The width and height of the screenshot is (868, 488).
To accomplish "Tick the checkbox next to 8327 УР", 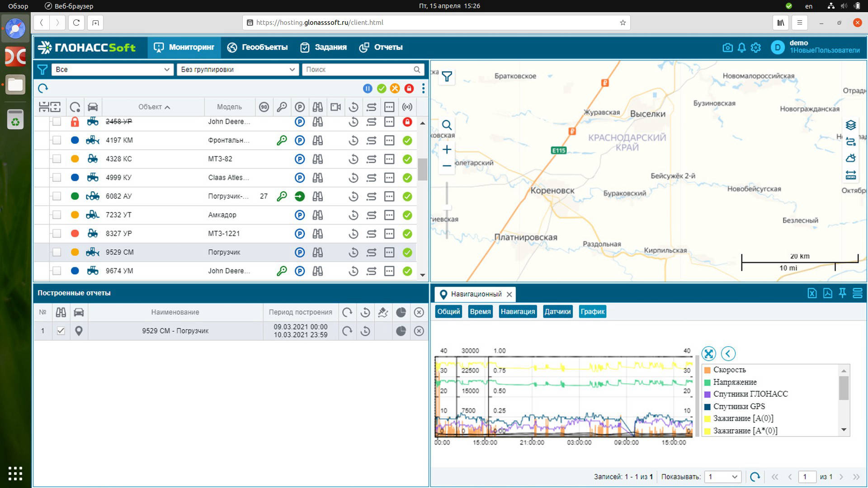I will pyautogui.click(x=57, y=234).
